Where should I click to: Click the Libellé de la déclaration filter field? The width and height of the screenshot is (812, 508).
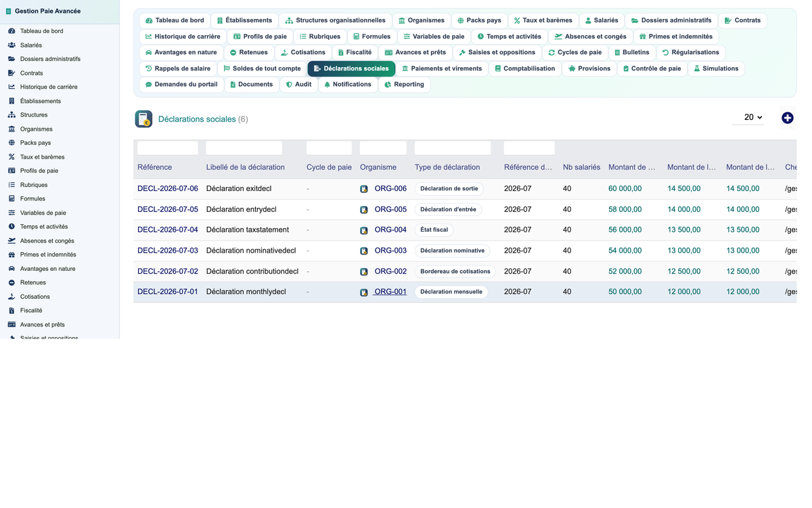[x=244, y=148]
